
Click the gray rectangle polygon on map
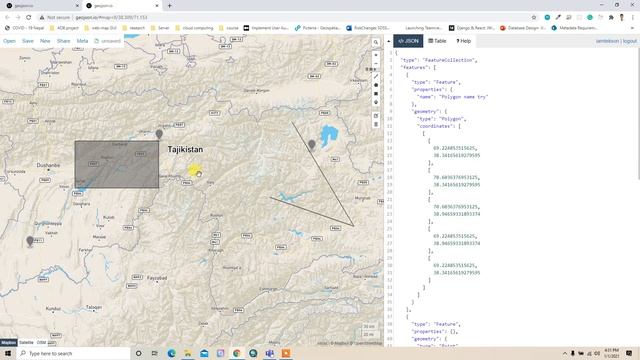[x=117, y=164]
